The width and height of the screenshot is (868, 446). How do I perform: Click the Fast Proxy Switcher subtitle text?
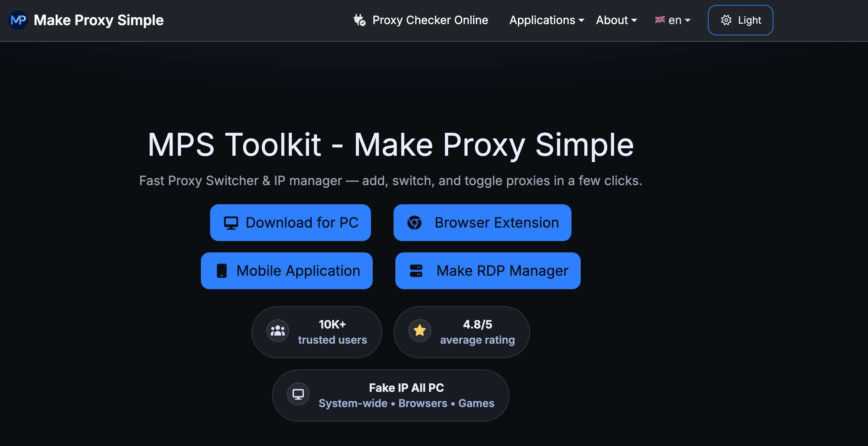point(390,181)
